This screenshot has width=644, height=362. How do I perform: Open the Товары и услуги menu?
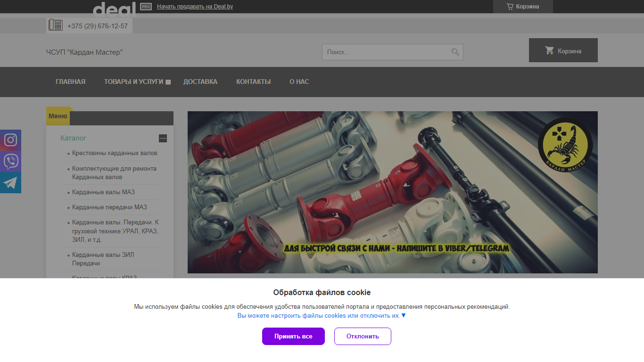pyautogui.click(x=133, y=82)
